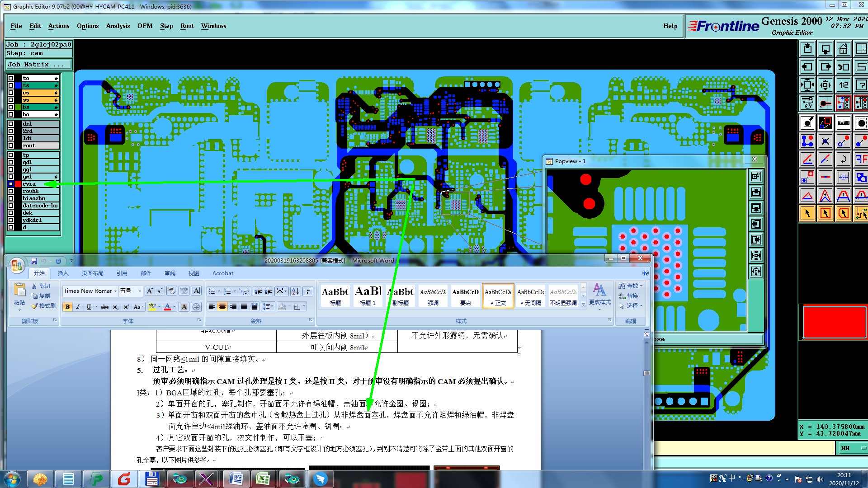Image resolution: width=868 pixels, height=488 pixels.
Task: Select the ruler measure tool icon
Action: coord(843,123)
